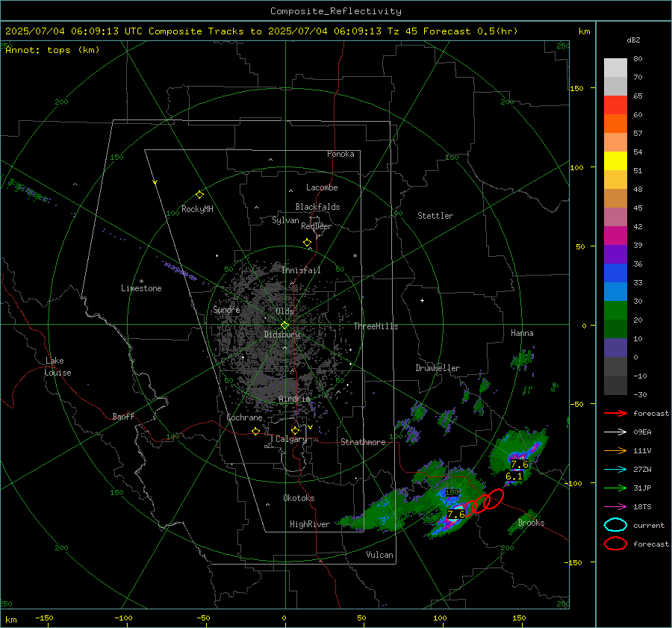Click the dBZ scale heading
Image resolution: width=672 pixels, height=628 pixels.
pyautogui.click(x=633, y=40)
